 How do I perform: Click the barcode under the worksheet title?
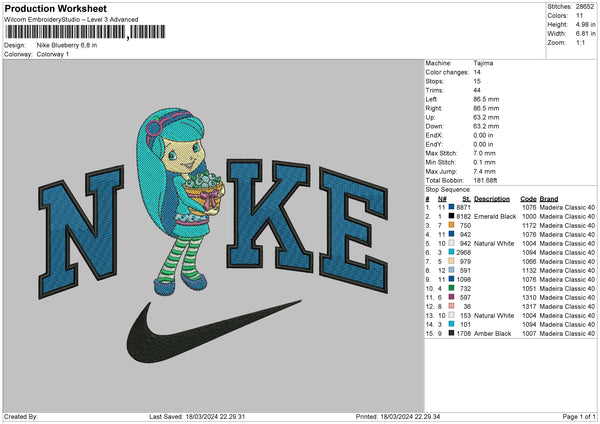pos(65,32)
